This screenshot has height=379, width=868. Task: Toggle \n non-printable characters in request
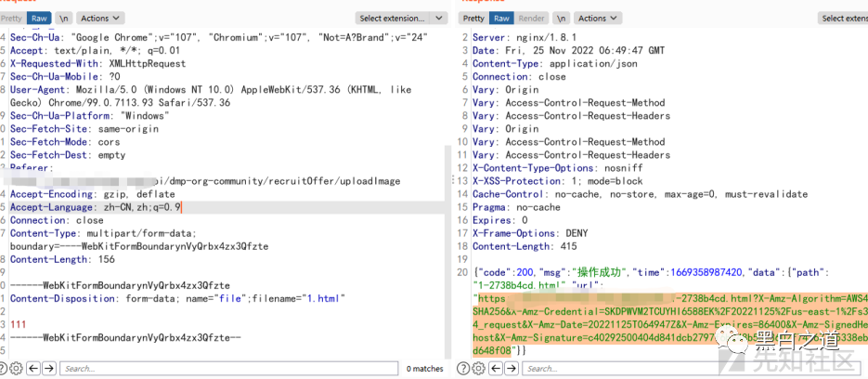coord(64,18)
